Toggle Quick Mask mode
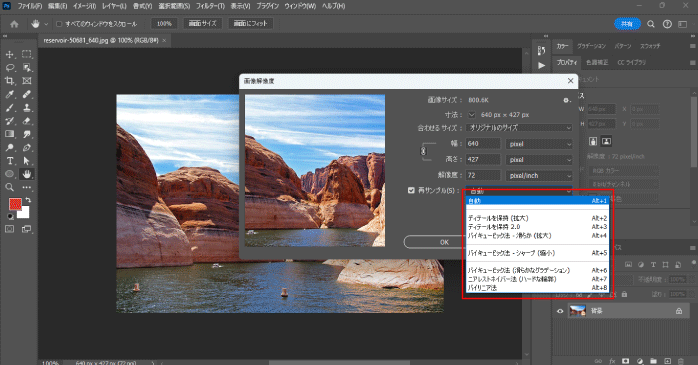Screen dimensions: 698x365 (9, 229)
